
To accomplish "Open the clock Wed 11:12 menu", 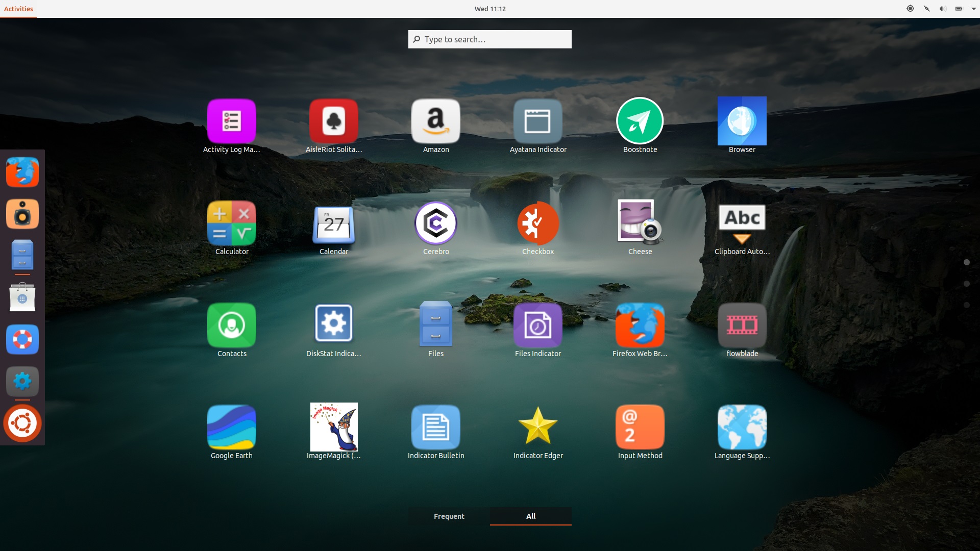I will pyautogui.click(x=490, y=9).
